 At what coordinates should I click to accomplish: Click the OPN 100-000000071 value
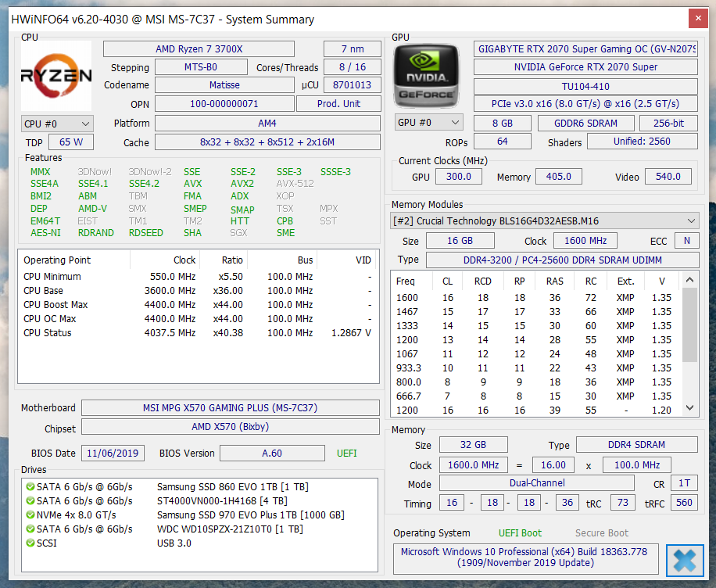pos(224,104)
